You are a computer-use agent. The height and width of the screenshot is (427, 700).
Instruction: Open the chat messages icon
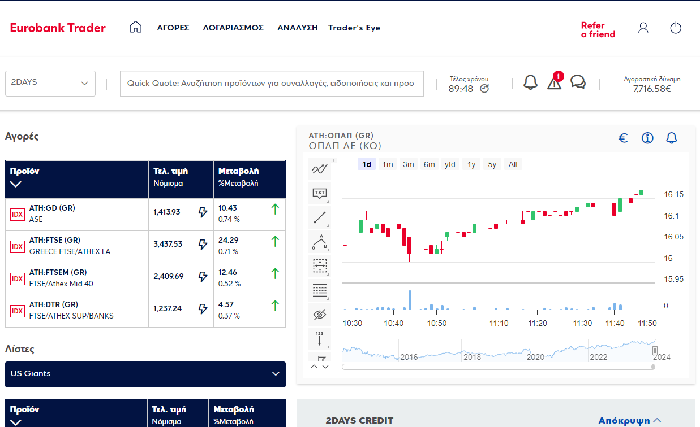578,82
